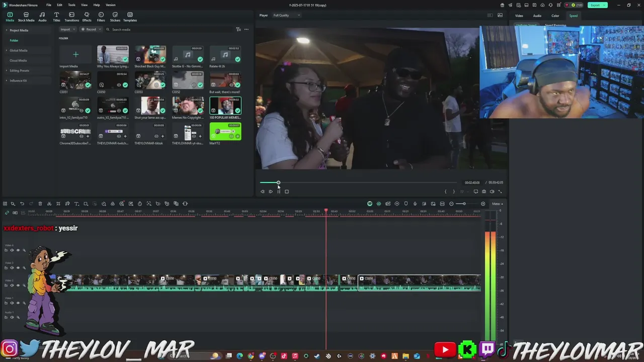Open the View menu
The width and height of the screenshot is (644, 362).
(x=84, y=5)
